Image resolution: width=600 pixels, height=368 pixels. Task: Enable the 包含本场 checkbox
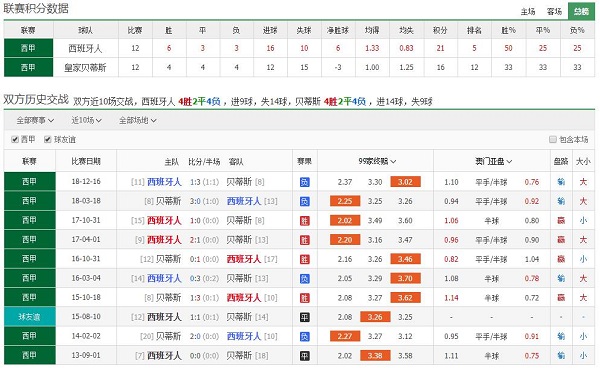click(x=553, y=140)
